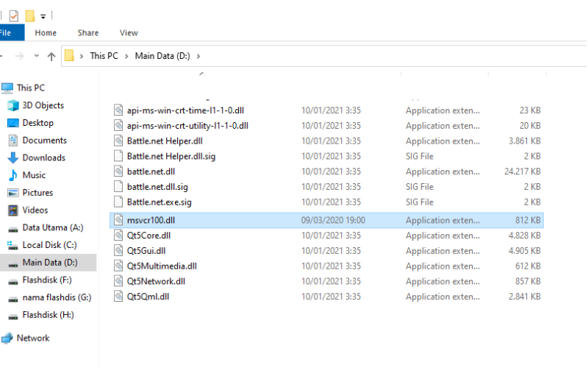Click This PC in the address bar breadcrumb

pos(104,56)
